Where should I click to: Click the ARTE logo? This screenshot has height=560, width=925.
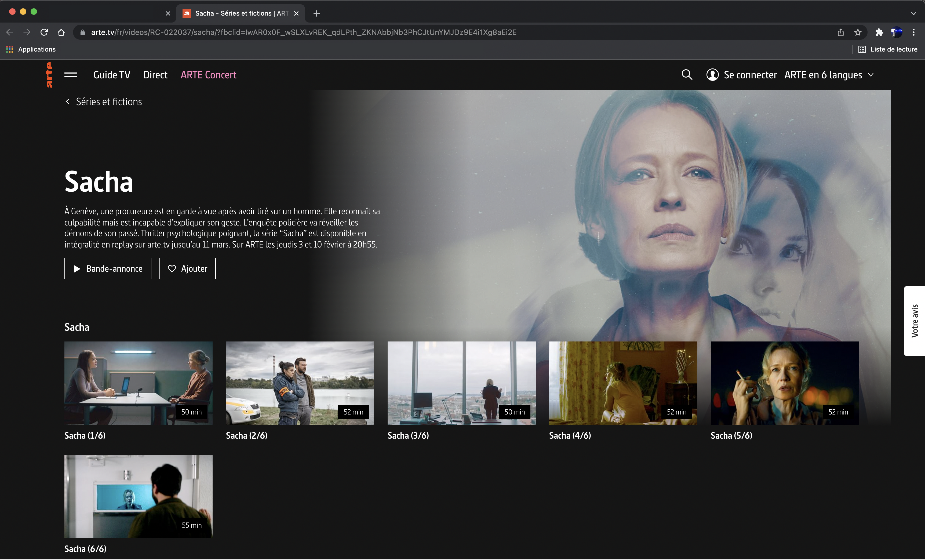tap(49, 75)
